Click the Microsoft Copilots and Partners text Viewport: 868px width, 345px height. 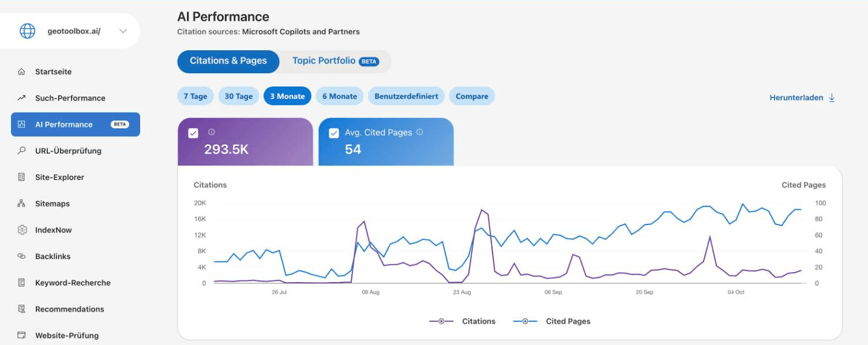pos(300,32)
